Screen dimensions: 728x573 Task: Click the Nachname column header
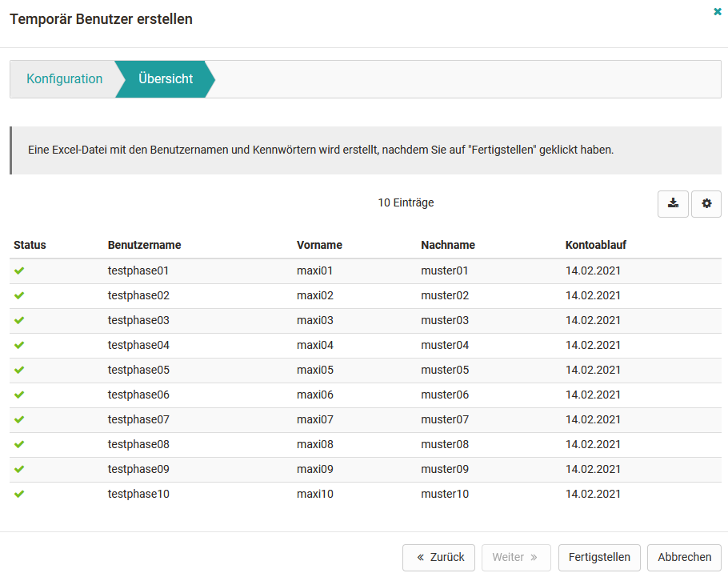(x=447, y=245)
